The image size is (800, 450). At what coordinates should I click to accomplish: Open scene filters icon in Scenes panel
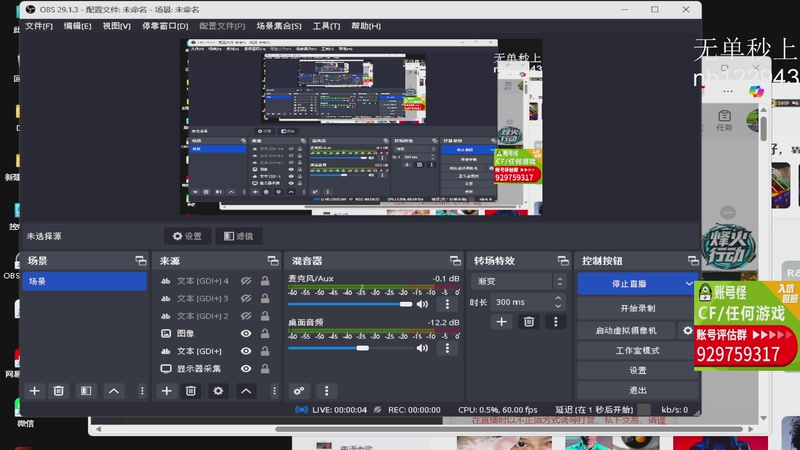(x=86, y=391)
